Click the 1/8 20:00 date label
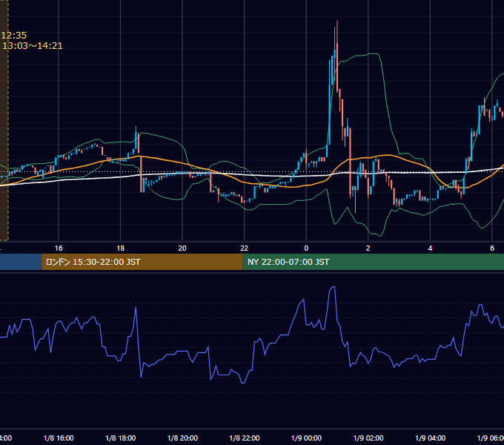This screenshot has height=445, width=504. pyautogui.click(x=182, y=438)
